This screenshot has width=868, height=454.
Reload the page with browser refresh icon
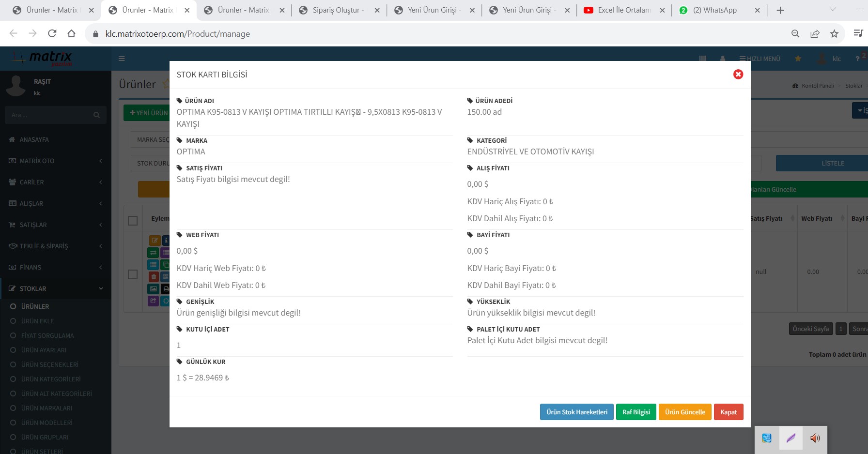click(x=52, y=33)
